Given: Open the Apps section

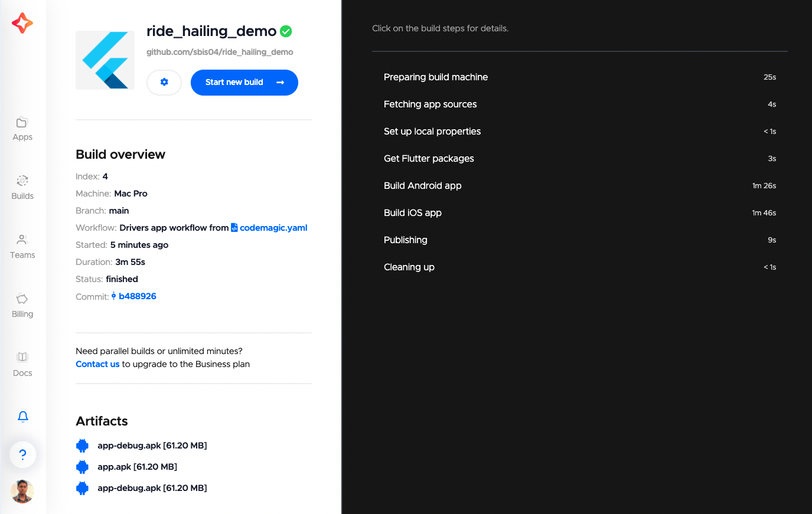Looking at the screenshot, I should coord(22,129).
